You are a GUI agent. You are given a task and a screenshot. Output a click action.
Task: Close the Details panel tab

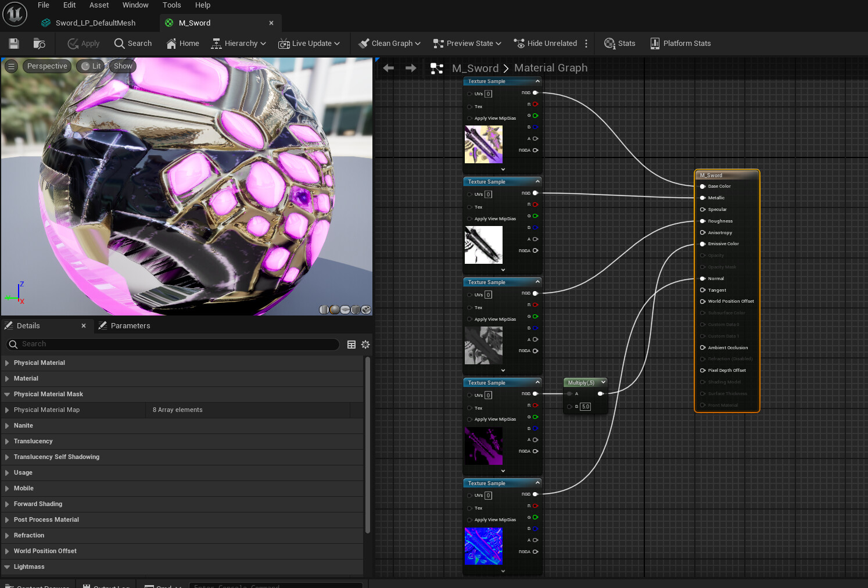[x=84, y=326]
